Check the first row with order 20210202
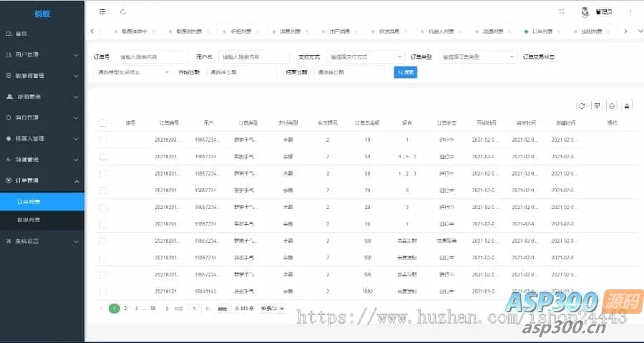Image resolution: width=644 pixels, height=343 pixels. [x=102, y=140]
